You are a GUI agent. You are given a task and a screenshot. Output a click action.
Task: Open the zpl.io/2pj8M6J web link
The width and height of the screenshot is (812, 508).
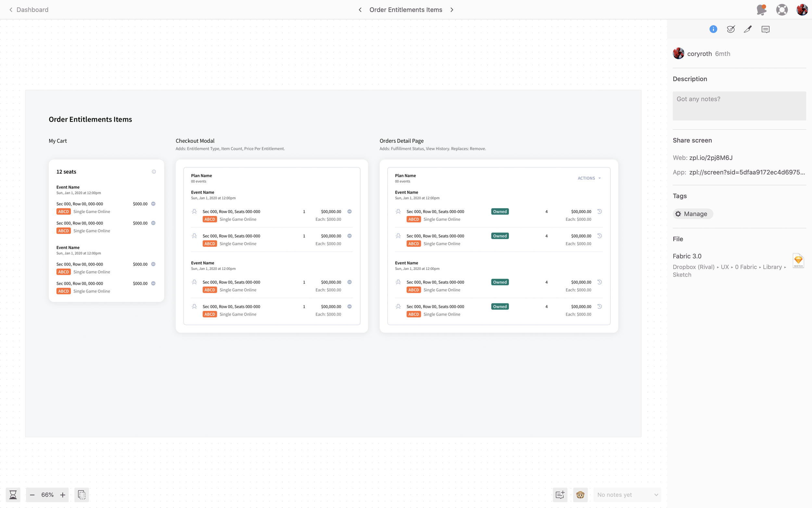[711, 158]
